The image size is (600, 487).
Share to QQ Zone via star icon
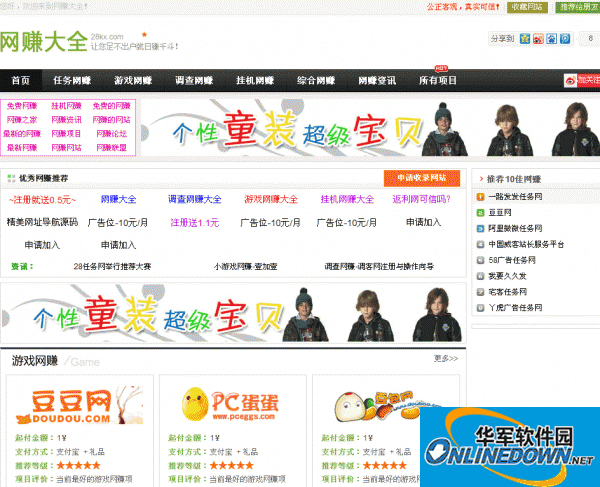tap(525, 39)
